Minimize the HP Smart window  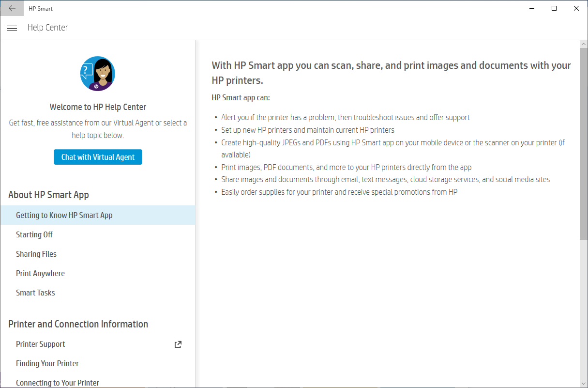point(532,8)
